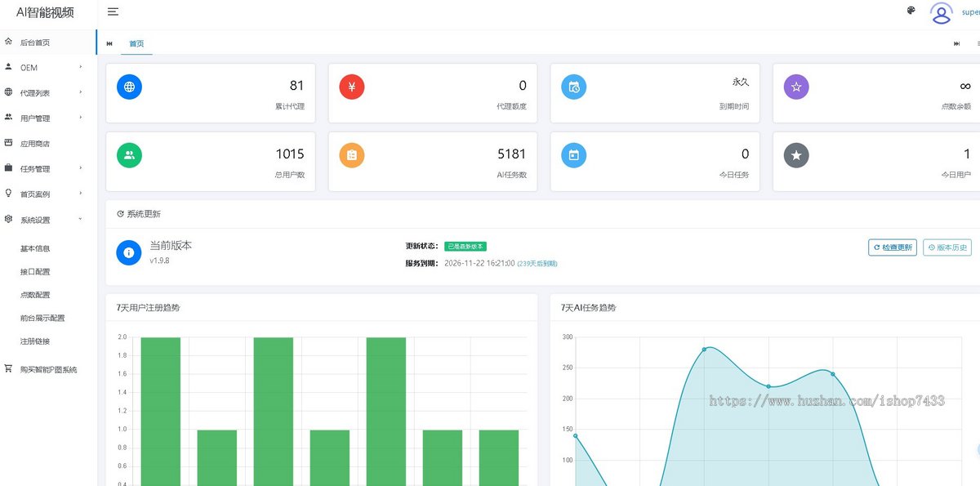Expand the OEM sidebar menu
The width and height of the screenshot is (980, 486).
tap(48, 68)
